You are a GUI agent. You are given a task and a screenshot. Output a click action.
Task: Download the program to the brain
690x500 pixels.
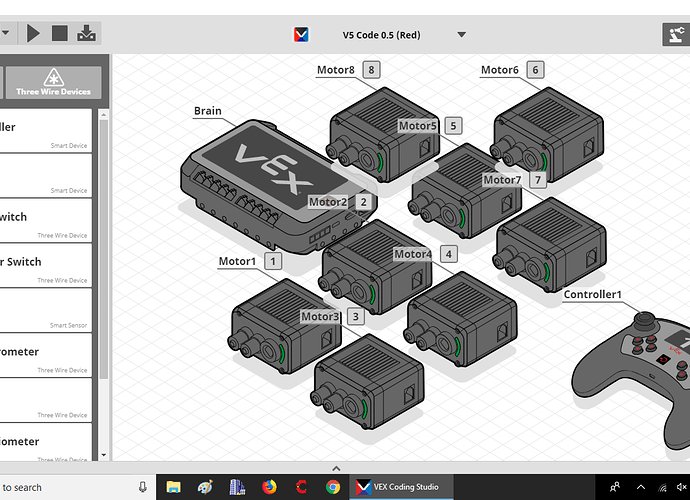tap(86, 33)
